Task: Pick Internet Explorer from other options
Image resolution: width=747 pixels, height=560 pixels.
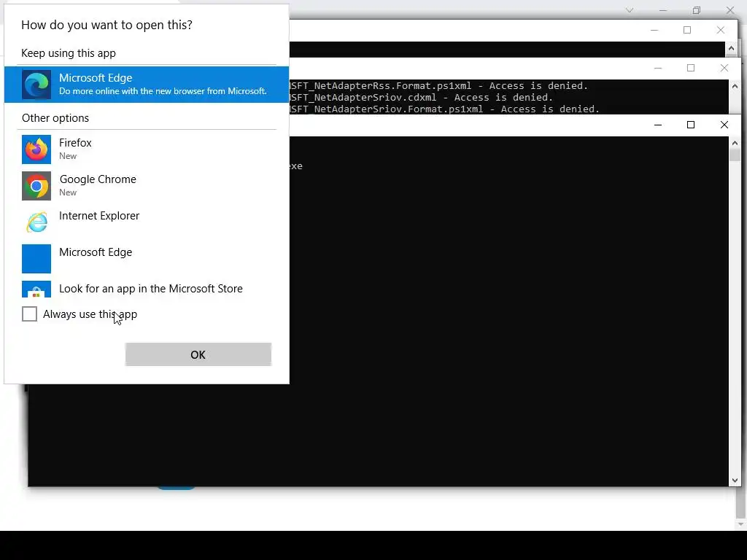Action: point(146,222)
